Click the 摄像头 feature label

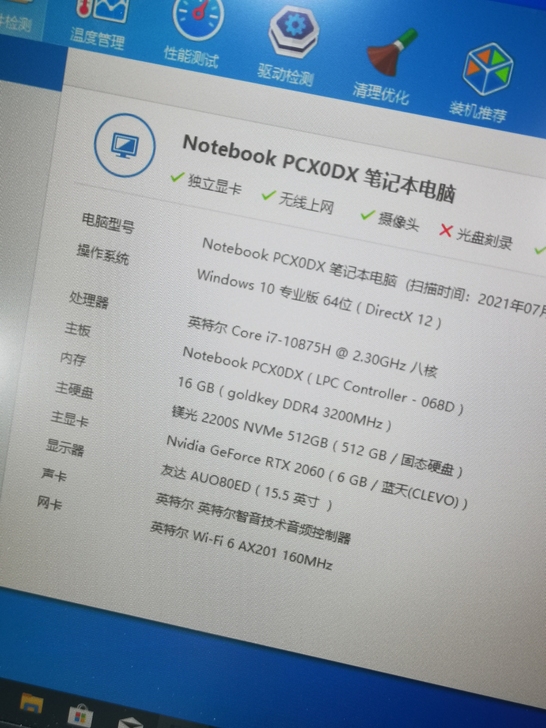[x=398, y=221]
